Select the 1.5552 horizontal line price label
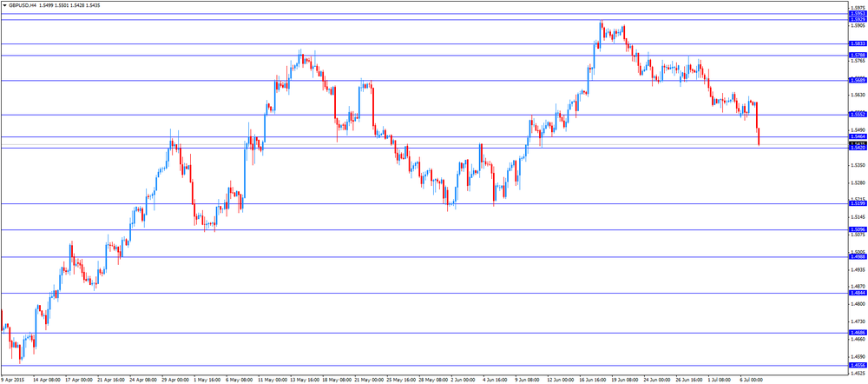Image resolution: width=868 pixels, height=384 pixels. [858, 114]
